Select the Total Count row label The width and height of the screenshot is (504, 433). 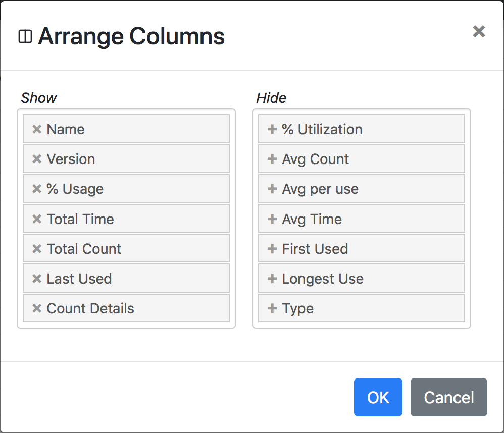[84, 249]
